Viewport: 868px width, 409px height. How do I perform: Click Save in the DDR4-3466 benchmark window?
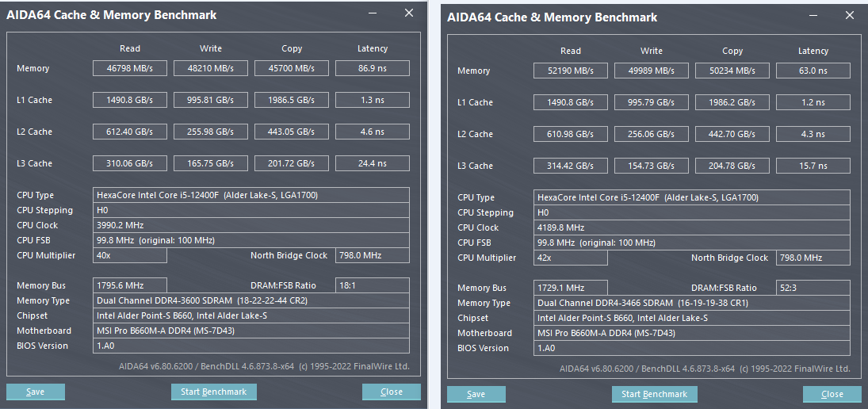coord(476,394)
